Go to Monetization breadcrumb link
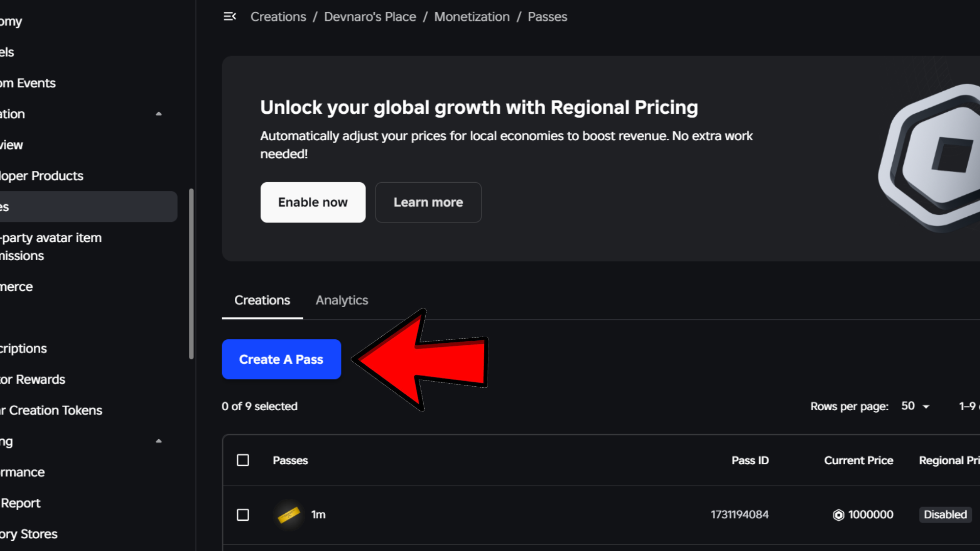Image resolution: width=980 pixels, height=551 pixels. [x=472, y=17]
